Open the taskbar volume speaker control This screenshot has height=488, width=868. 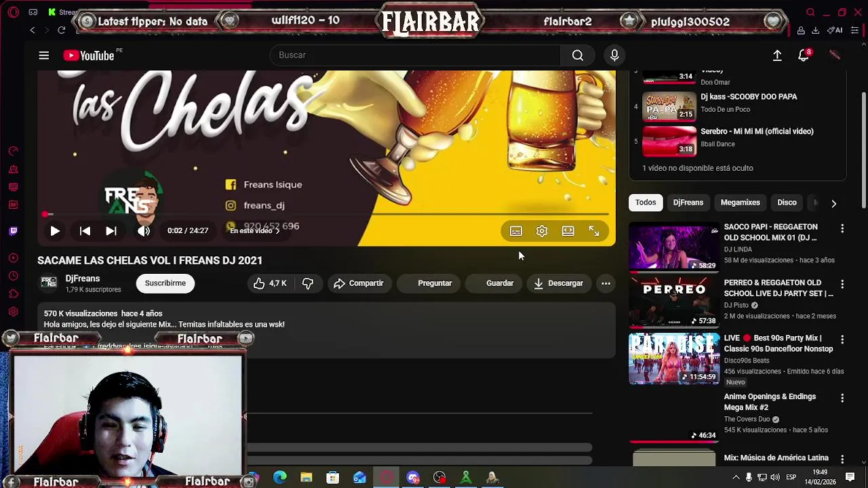click(x=774, y=478)
